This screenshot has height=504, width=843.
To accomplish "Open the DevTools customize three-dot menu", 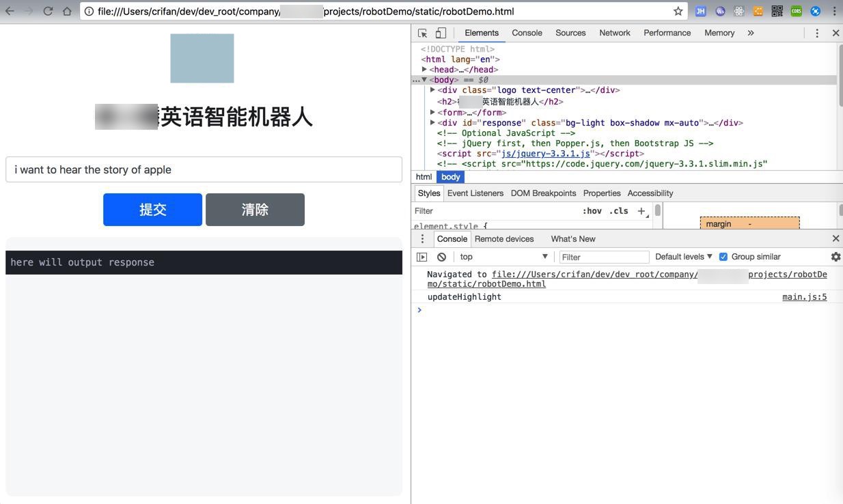I will [x=816, y=33].
